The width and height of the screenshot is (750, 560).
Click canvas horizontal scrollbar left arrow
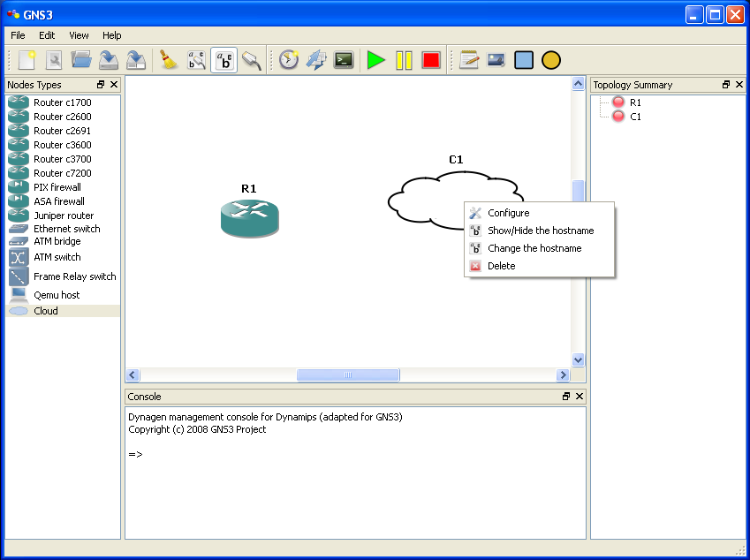[133, 375]
